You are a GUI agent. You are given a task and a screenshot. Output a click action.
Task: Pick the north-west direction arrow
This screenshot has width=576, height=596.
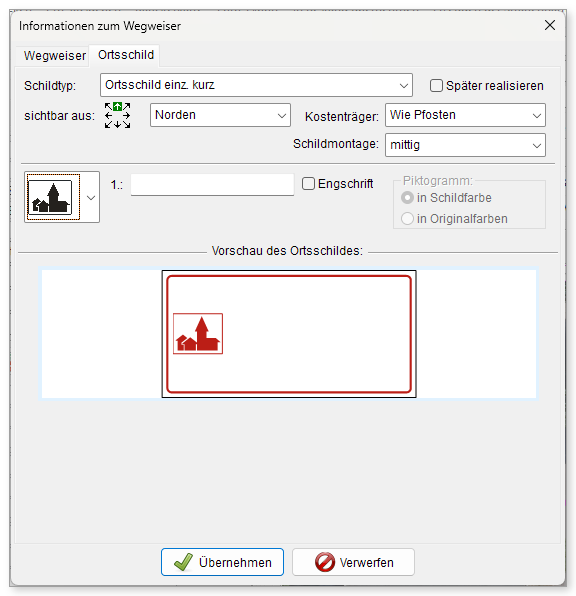109,106
